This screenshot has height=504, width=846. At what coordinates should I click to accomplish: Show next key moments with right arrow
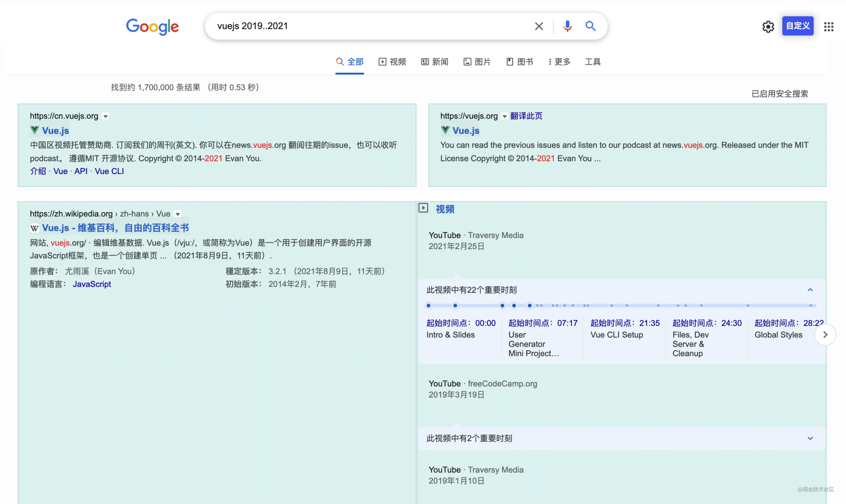point(825,335)
